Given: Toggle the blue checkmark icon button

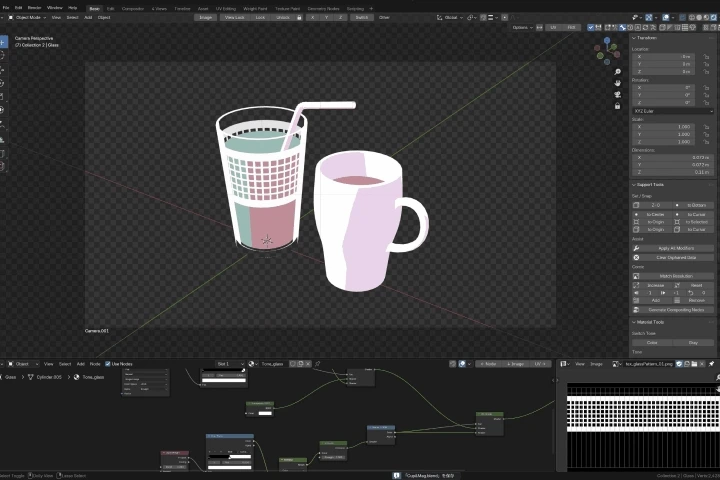Looking at the screenshot, I should (x=591, y=28).
